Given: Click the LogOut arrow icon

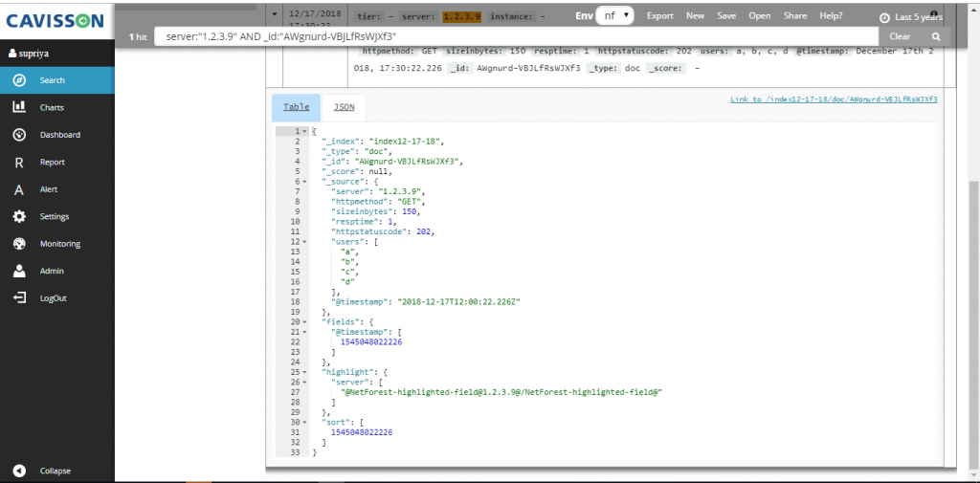Looking at the screenshot, I should 19,298.
